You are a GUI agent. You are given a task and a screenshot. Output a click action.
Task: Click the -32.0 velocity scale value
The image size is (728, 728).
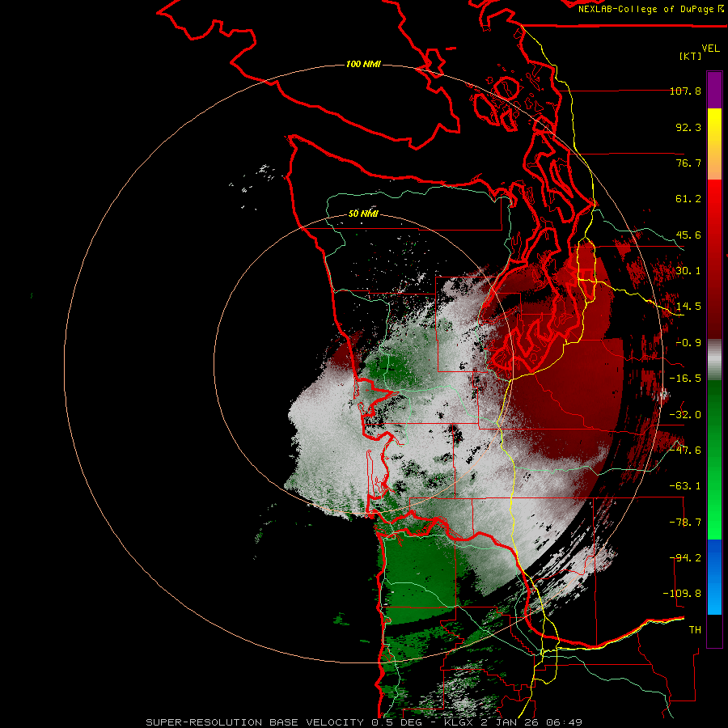pos(685,415)
